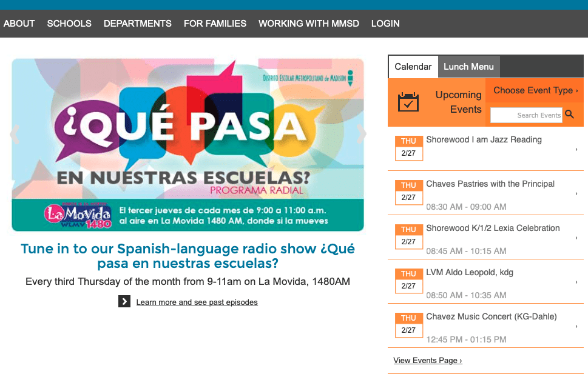Go to next carousel slide arrow
Image resolution: width=588 pixels, height=374 pixels.
click(361, 134)
